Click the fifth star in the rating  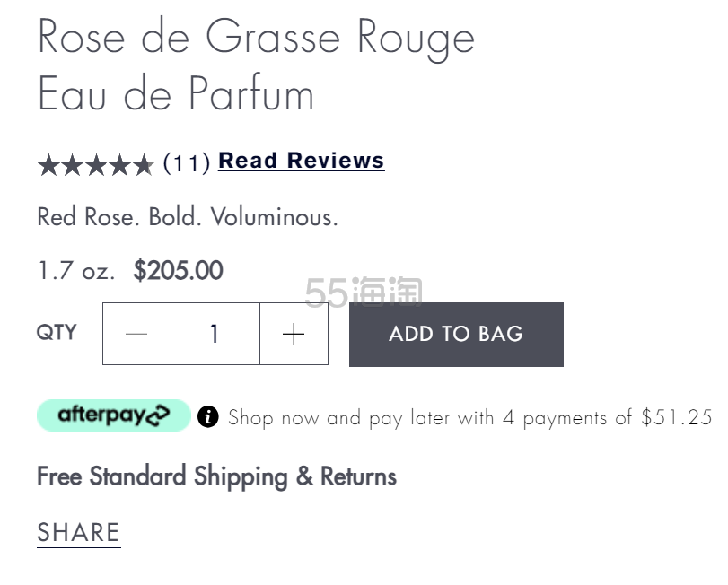click(143, 165)
